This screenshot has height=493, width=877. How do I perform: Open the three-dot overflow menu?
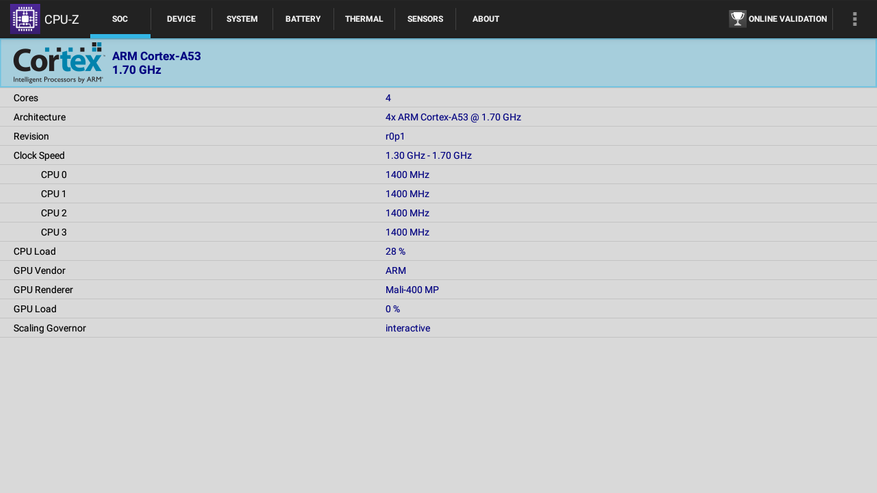[x=854, y=19]
